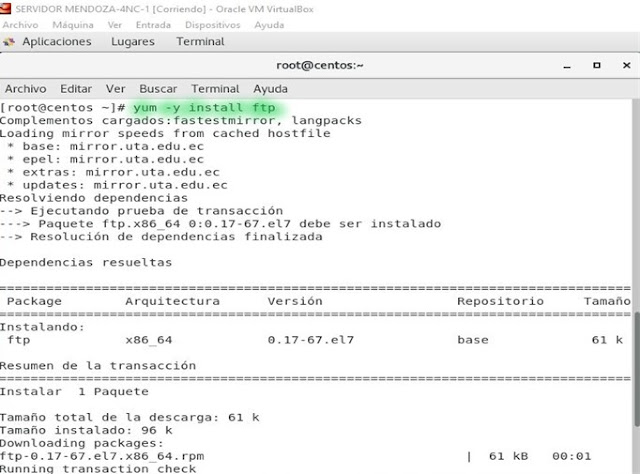The width and height of the screenshot is (640, 474).
Task: Click line 'Complementos cargados:fastestmirror, langpacks'
Action: [x=181, y=121]
